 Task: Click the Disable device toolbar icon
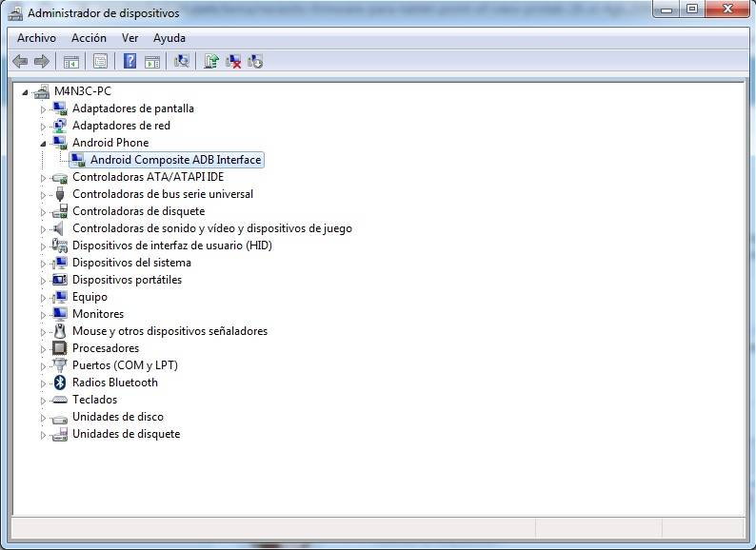[255, 61]
